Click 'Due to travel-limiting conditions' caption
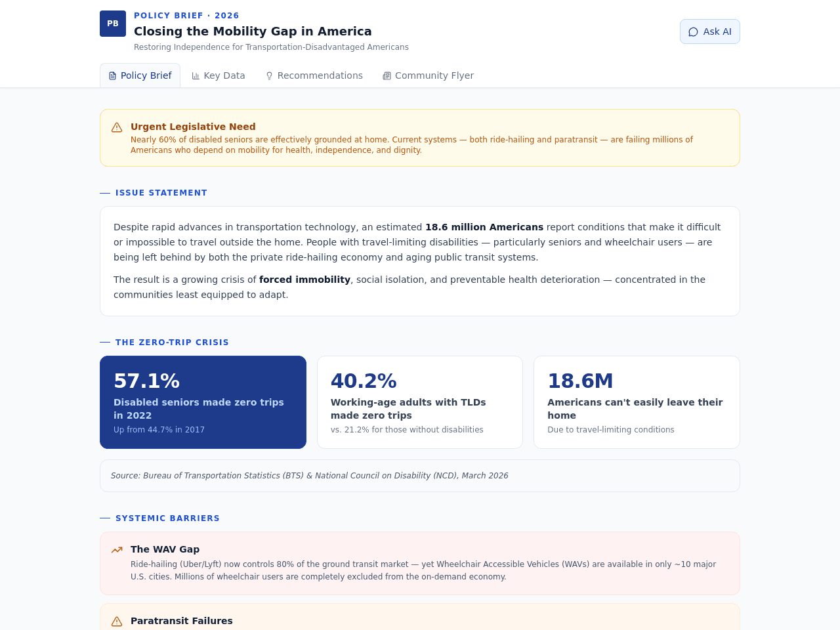 (x=611, y=430)
